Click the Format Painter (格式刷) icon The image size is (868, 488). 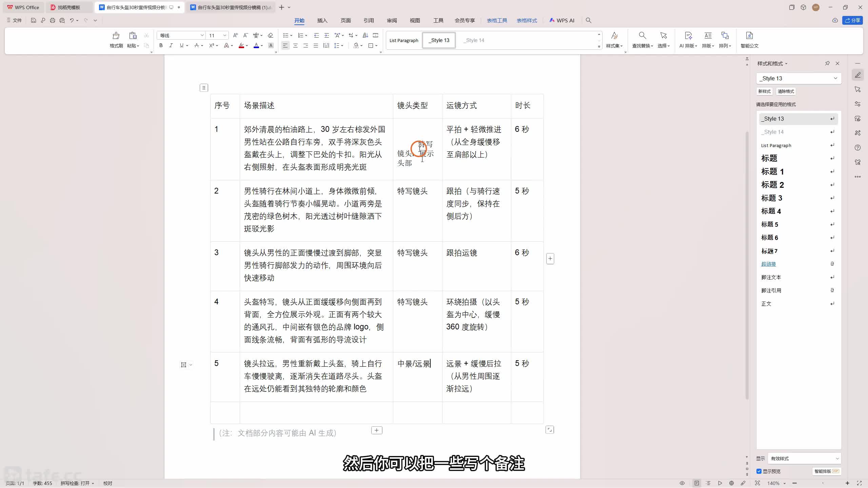pyautogui.click(x=116, y=36)
